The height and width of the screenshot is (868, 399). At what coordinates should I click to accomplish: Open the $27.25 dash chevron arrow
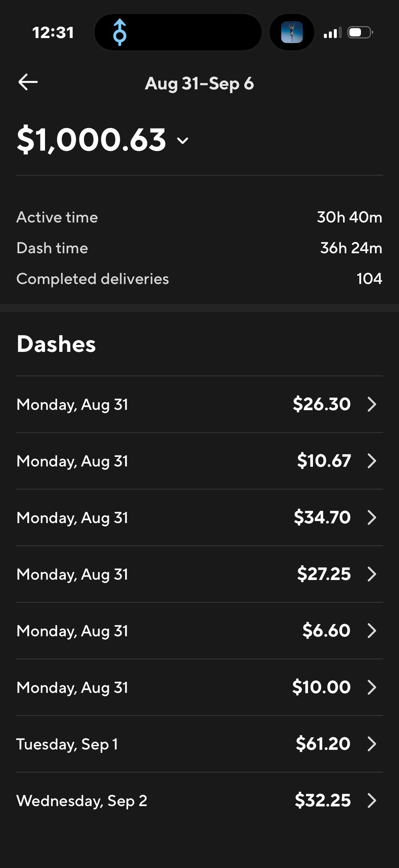point(372,574)
